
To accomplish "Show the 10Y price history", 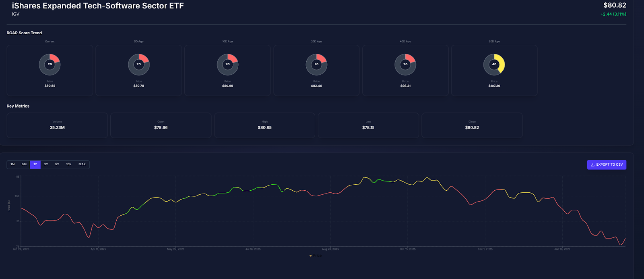I will [x=69, y=164].
